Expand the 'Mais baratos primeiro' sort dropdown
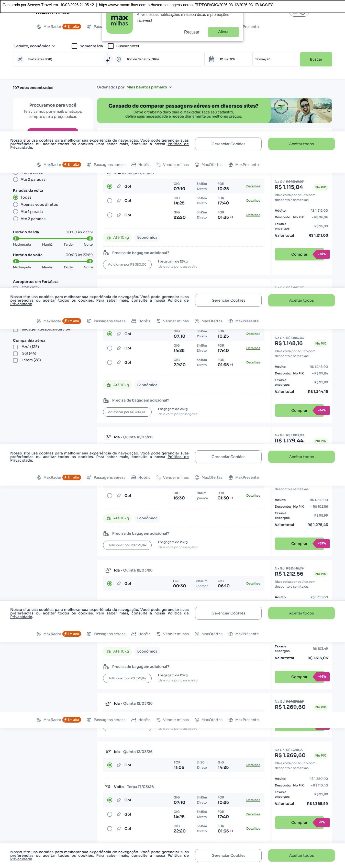345x868 pixels. (x=149, y=87)
